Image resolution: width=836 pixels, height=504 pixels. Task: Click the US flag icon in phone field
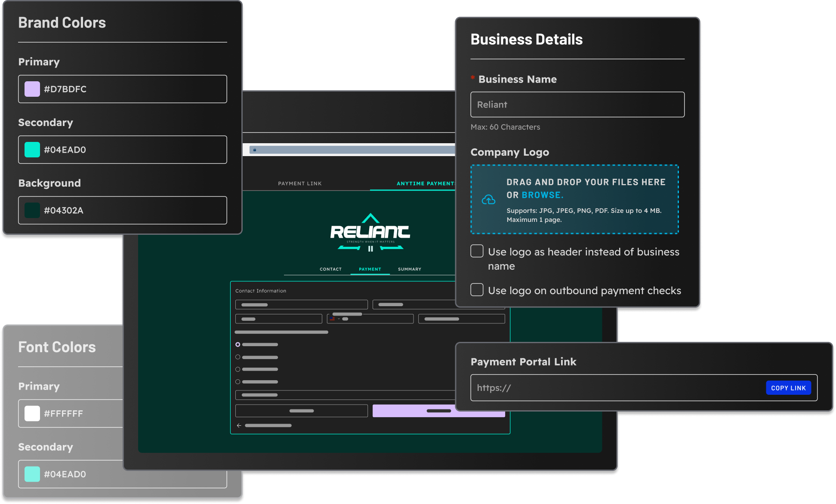pyautogui.click(x=333, y=319)
